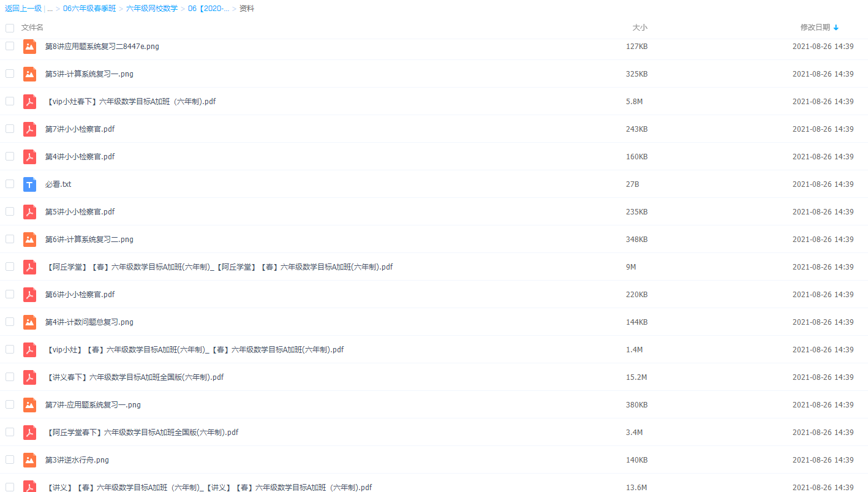Click the image icon for 第4讲-计数问题总复习.png

pyautogui.click(x=29, y=322)
